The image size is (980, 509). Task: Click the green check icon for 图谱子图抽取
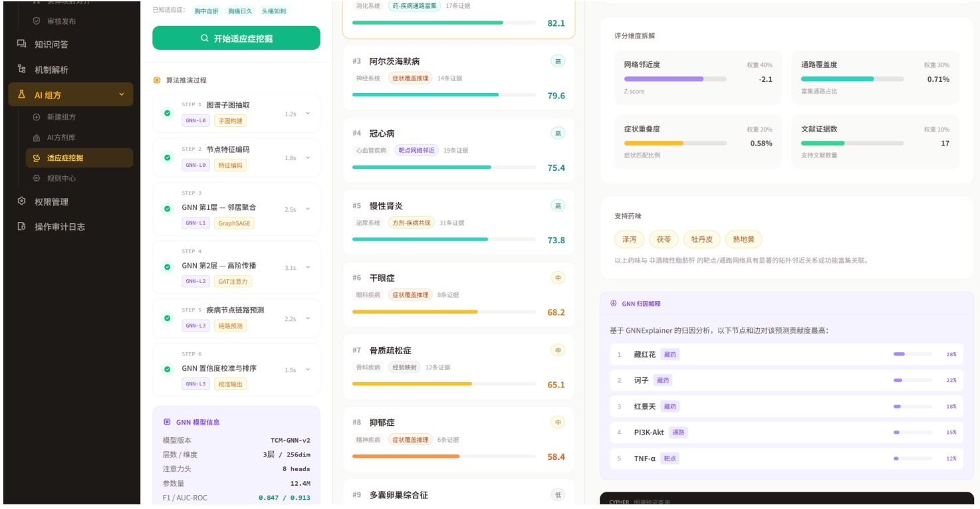click(x=167, y=113)
